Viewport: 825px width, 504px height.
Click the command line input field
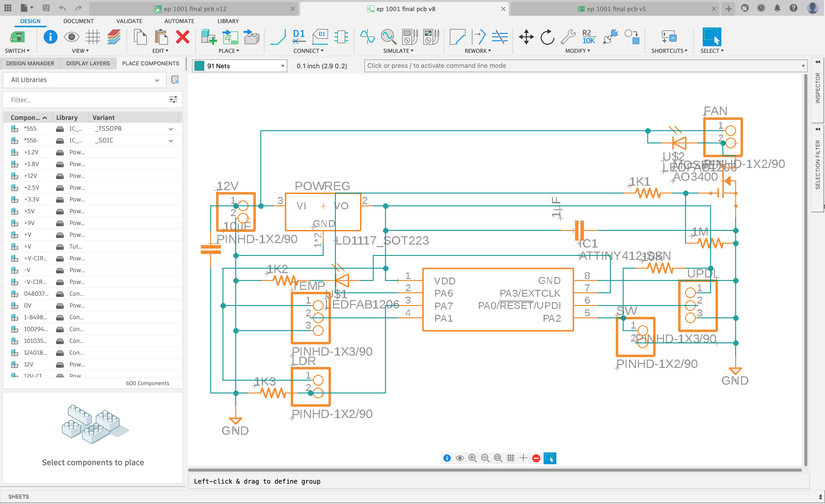pos(583,66)
